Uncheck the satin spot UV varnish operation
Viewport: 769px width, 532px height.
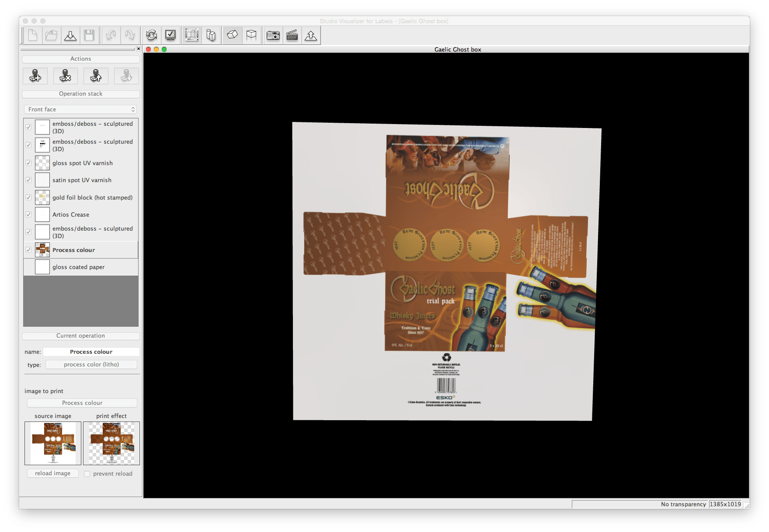[28, 180]
